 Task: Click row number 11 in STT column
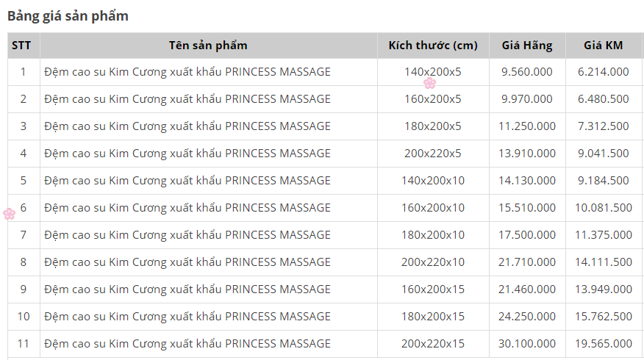(x=23, y=344)
